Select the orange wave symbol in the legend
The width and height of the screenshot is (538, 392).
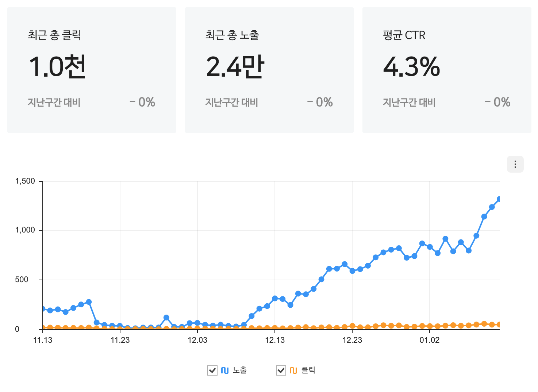(x=293, y=370)
